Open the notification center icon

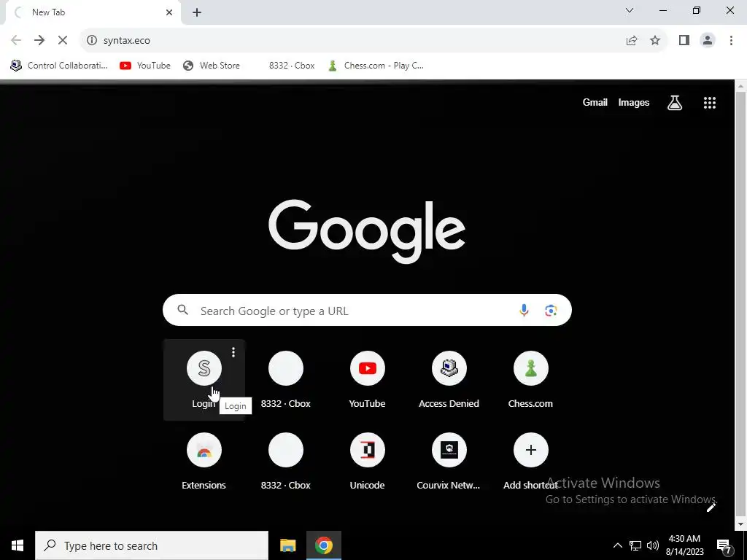click(724, 545)
